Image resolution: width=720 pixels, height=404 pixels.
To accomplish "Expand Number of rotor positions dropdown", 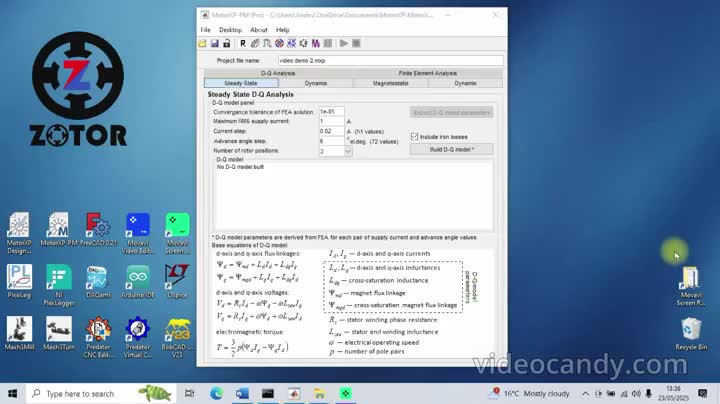I will point(348,151).
